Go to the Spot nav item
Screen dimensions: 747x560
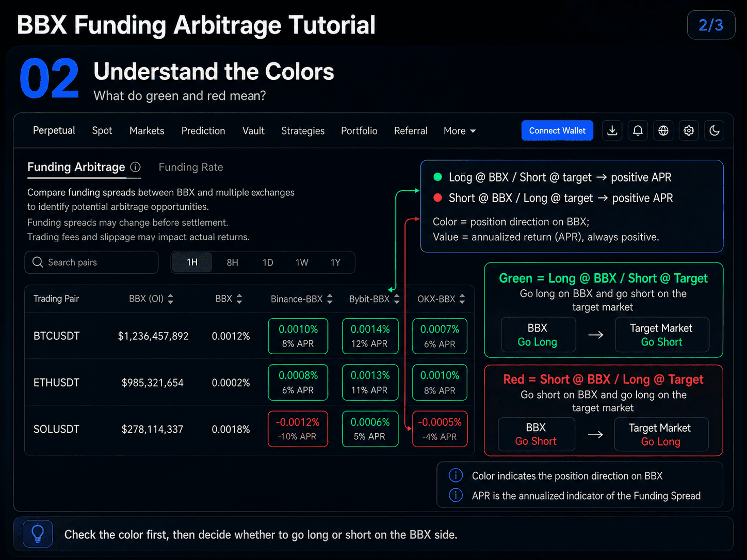pyautogui.click(x=102, y=131)
